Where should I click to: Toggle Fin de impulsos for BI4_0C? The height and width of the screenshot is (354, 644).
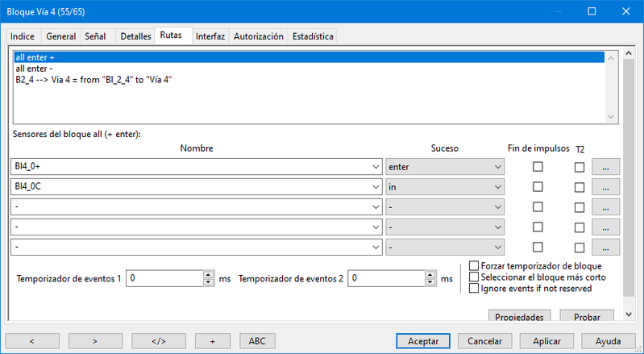[x=538, y=187]
